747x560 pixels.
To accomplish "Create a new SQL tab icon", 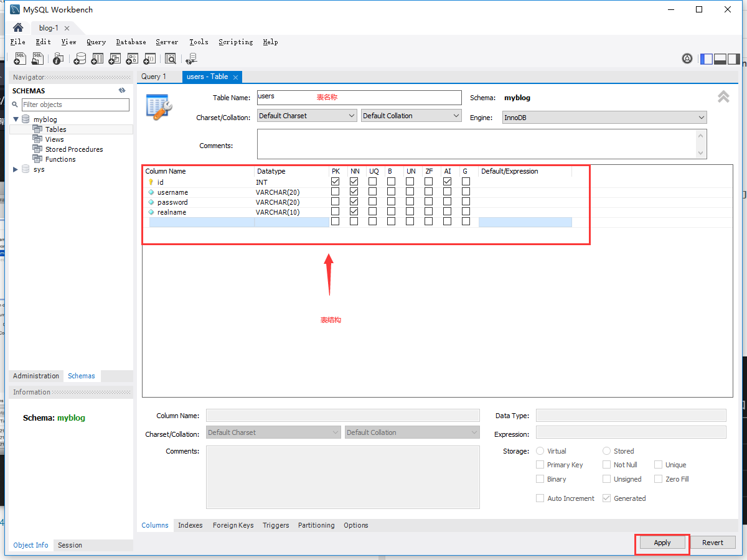I will 21,58.
